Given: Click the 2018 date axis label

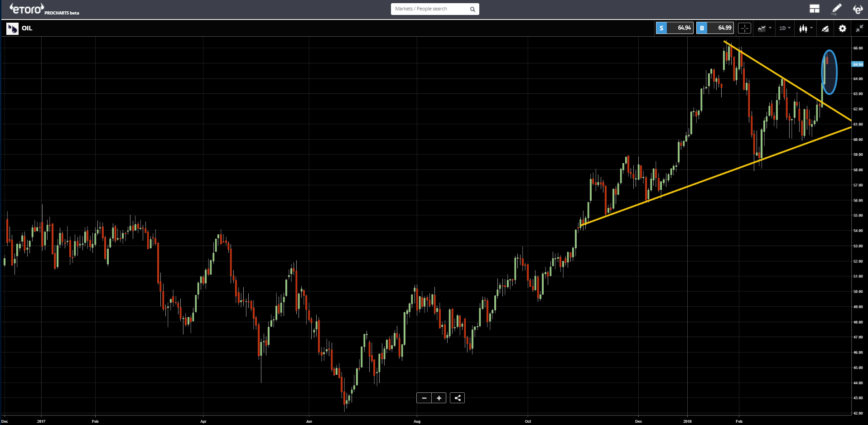Looking at the screenshot, I should 688,421.
